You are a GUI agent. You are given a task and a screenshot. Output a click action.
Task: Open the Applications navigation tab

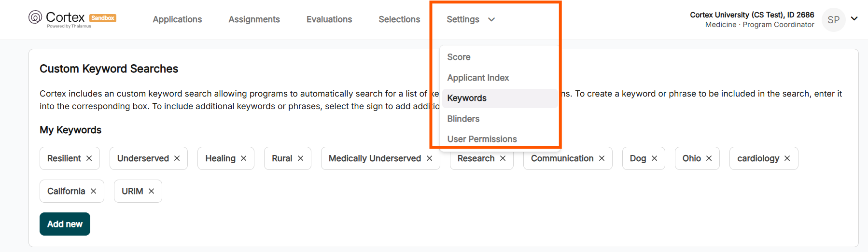(x=177, y=19)
